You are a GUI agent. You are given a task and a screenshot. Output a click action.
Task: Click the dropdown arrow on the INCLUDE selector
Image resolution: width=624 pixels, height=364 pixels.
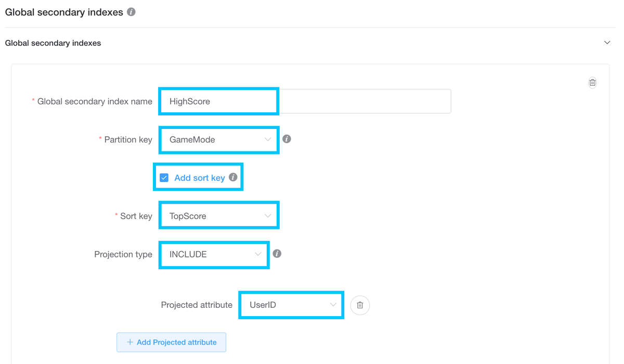pyautogui.click(x=258, y=254)
